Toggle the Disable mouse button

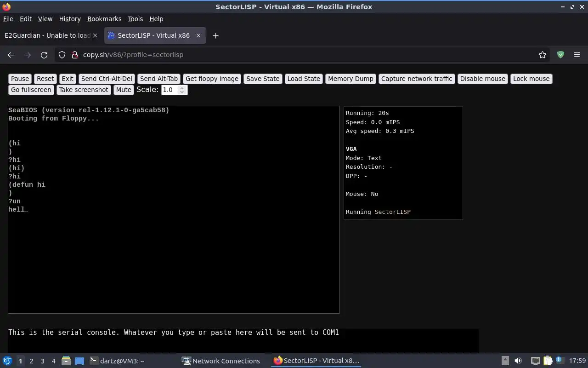coord(482,79)
